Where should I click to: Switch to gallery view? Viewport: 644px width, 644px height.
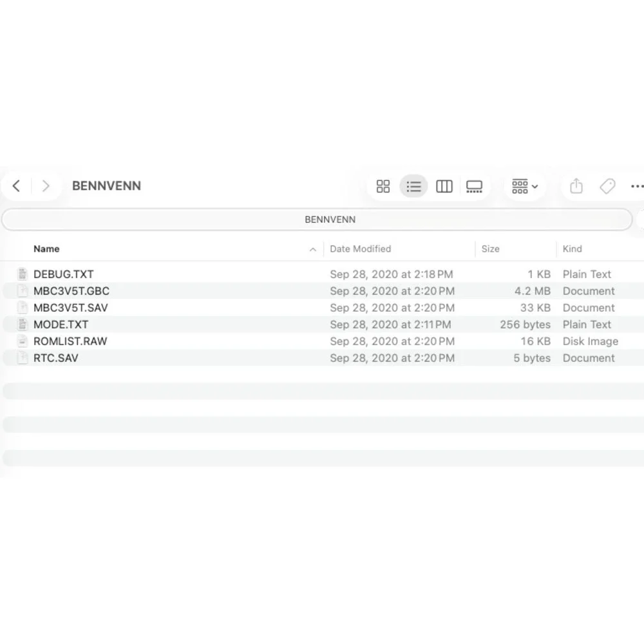(475, 187)
